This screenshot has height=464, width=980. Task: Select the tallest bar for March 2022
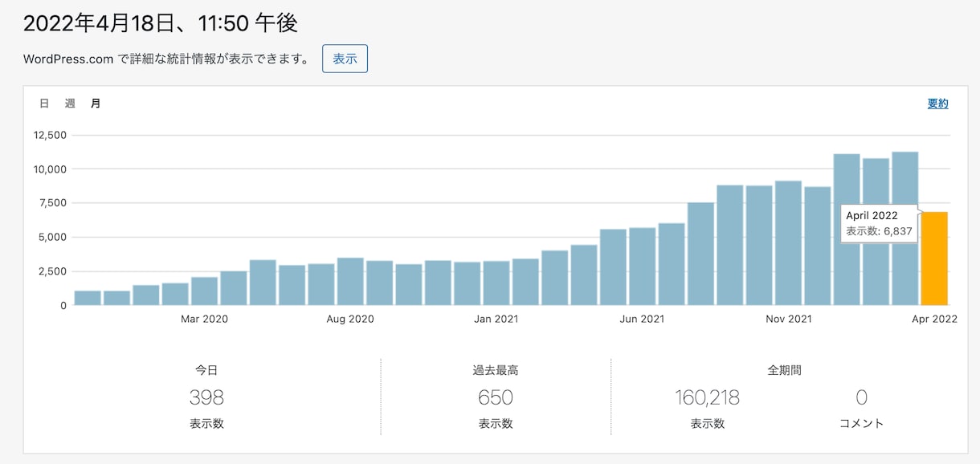(x=905, y=229)
